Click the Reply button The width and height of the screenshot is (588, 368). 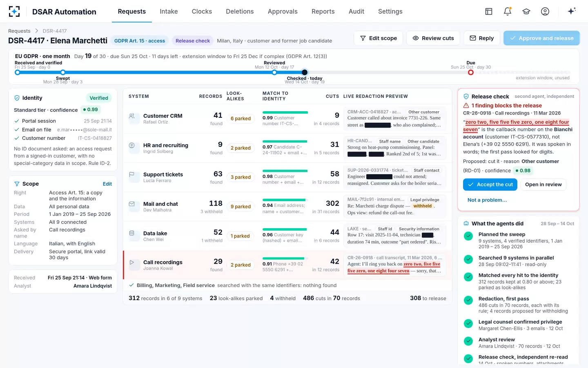pyautogui.click(x=482, y=38)
